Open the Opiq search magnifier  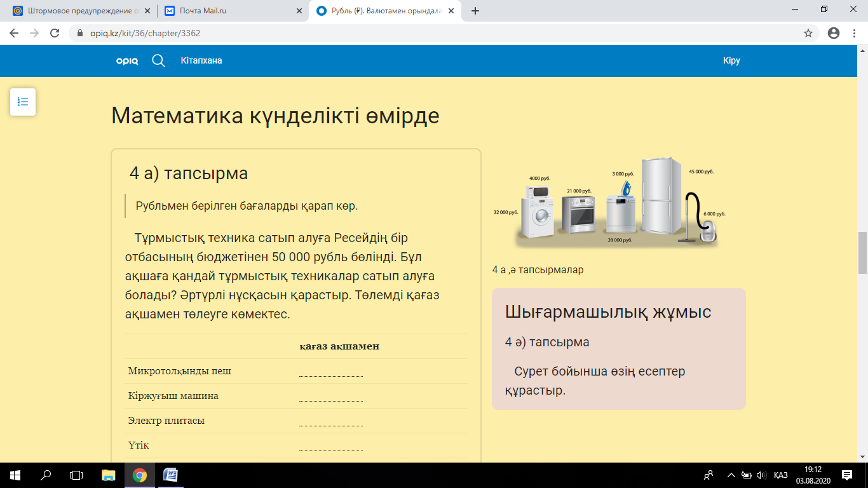point(157,61)
